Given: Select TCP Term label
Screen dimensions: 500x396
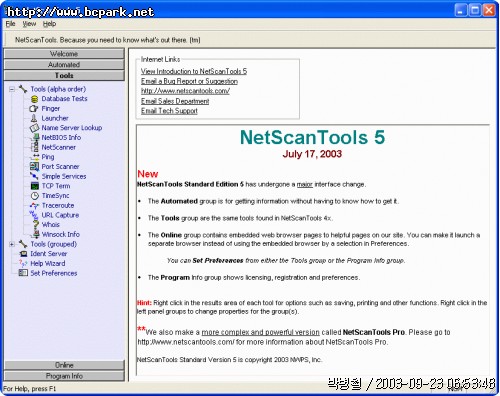Looking at the screenshot, I should (x=56, y=186).
